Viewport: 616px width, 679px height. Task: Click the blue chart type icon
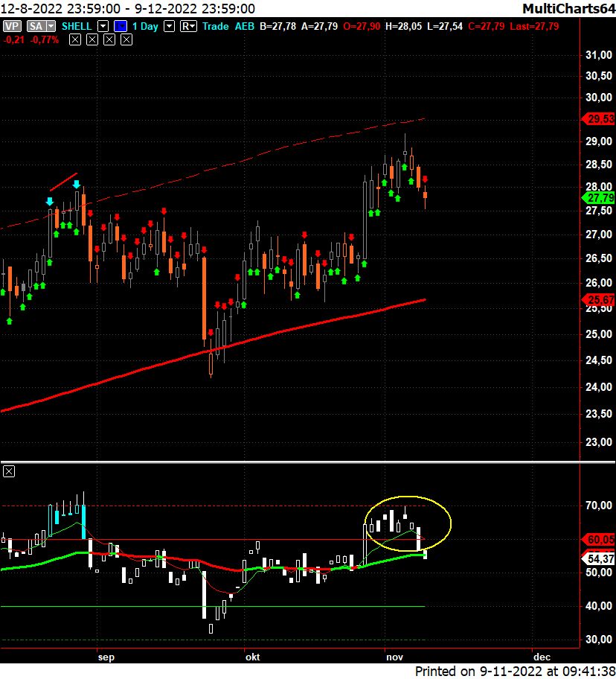point(119,26)
